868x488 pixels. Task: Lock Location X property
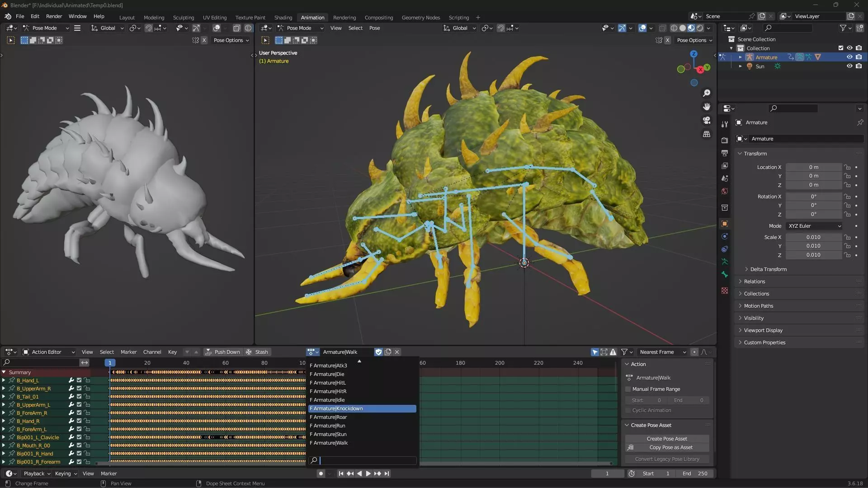point(847,167)
